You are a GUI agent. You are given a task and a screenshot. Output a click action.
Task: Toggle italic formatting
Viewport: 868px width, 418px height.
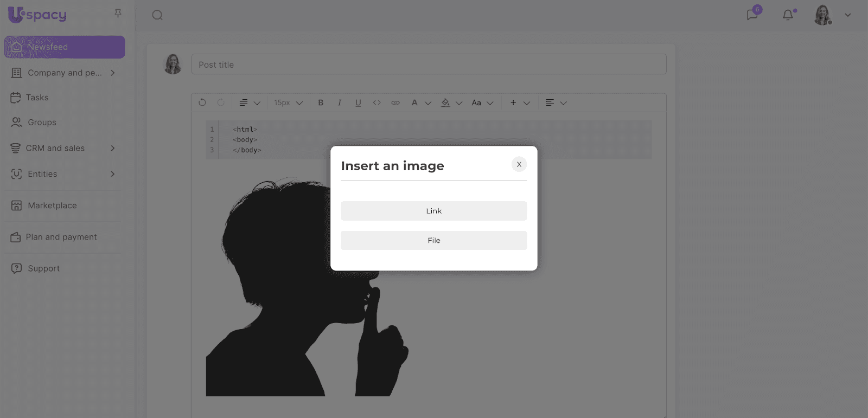click(x=340, y=102)
